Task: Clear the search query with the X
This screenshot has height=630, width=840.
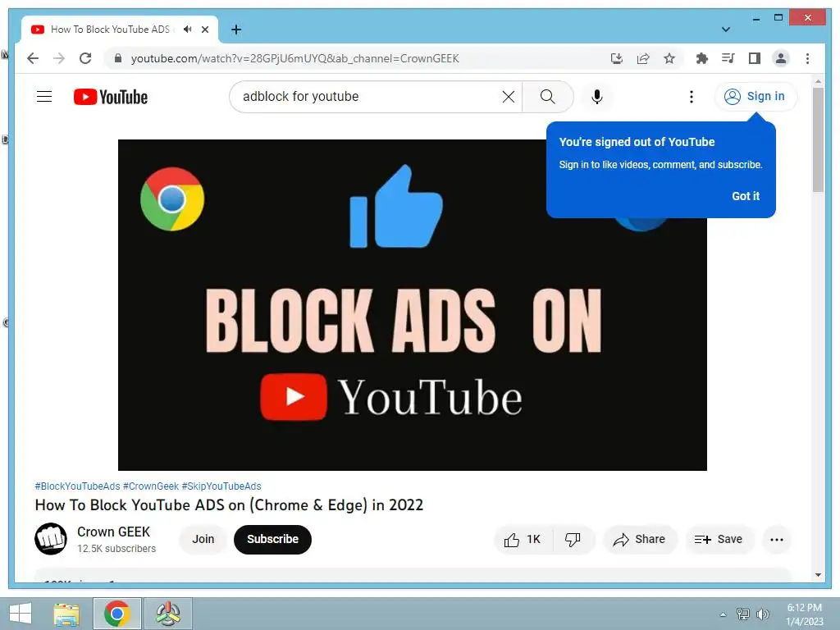Action: coord(509,97)
